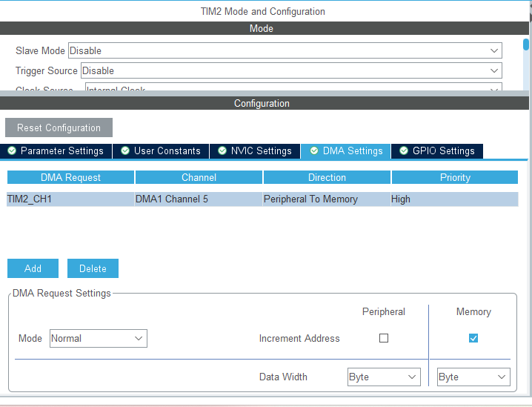Select the TIM2_CH1 DMA request cell
Viewport: 532px width, 407px height.
pos(70,199)
